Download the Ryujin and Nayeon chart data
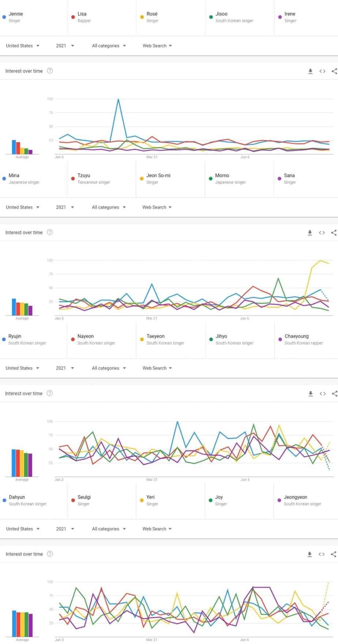Viewport: 338px width, 644px height. click(311, 394)
